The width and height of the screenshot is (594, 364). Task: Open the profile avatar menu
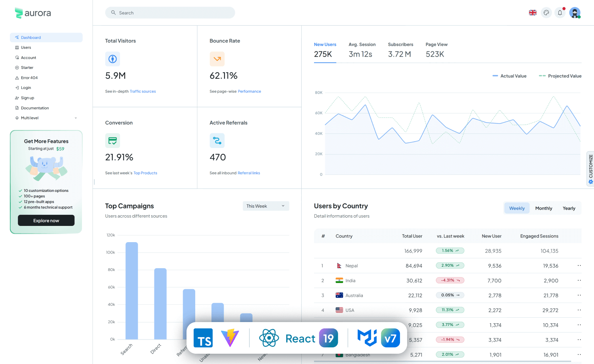[575, 12]
